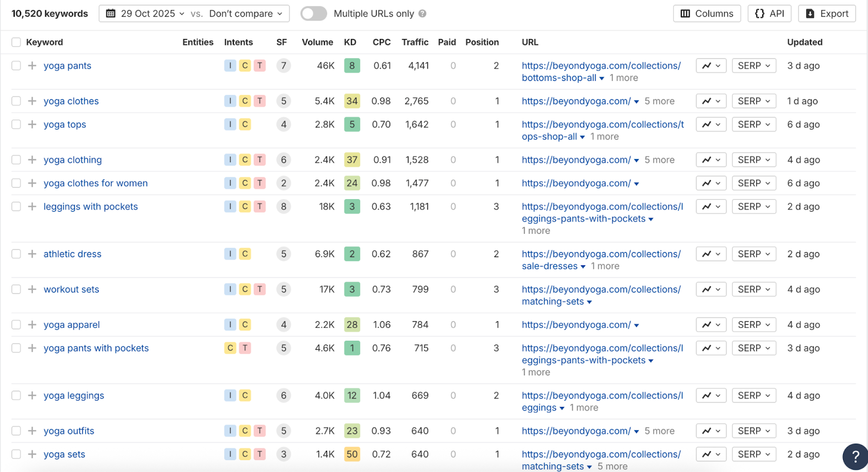The image size is (868, 472).
Task: Sort by the CPC column header
Action: click(381, 42)
